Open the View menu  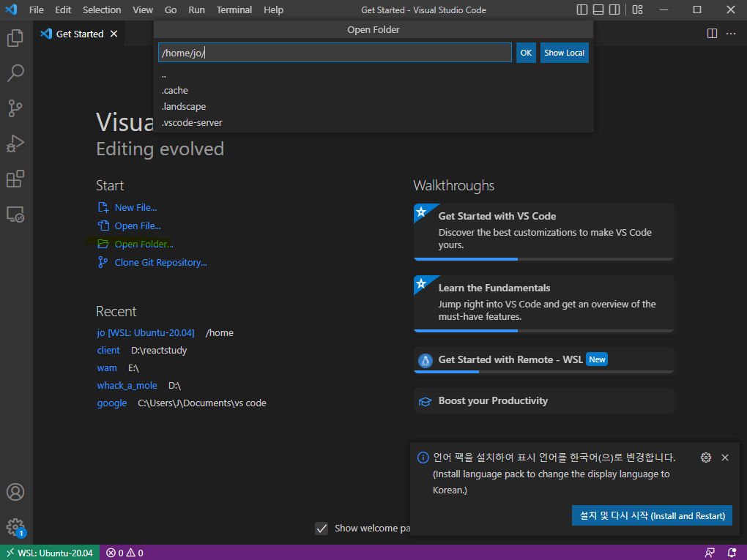click(143, 10)
